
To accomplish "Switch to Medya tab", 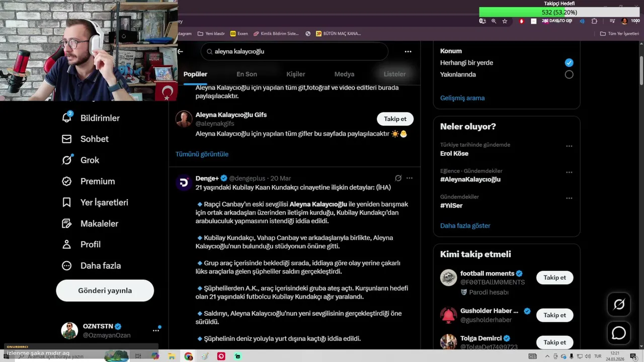I will coord(345,74).
